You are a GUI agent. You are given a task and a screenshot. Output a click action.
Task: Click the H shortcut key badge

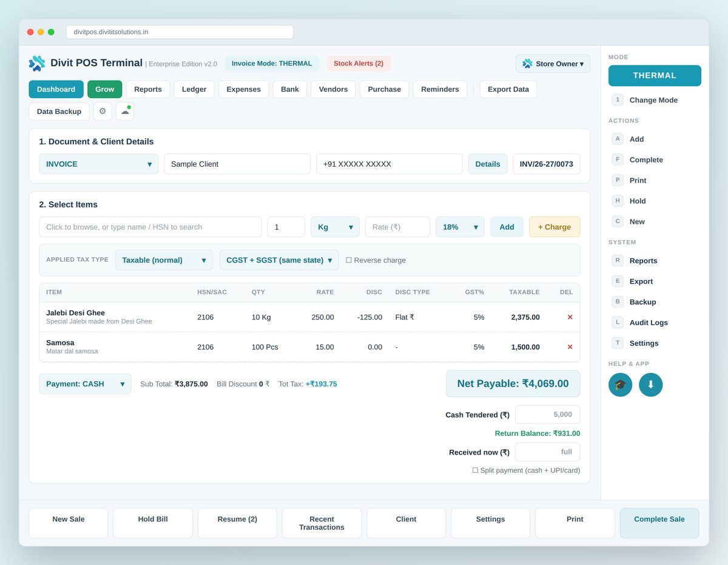click(618, 201)
